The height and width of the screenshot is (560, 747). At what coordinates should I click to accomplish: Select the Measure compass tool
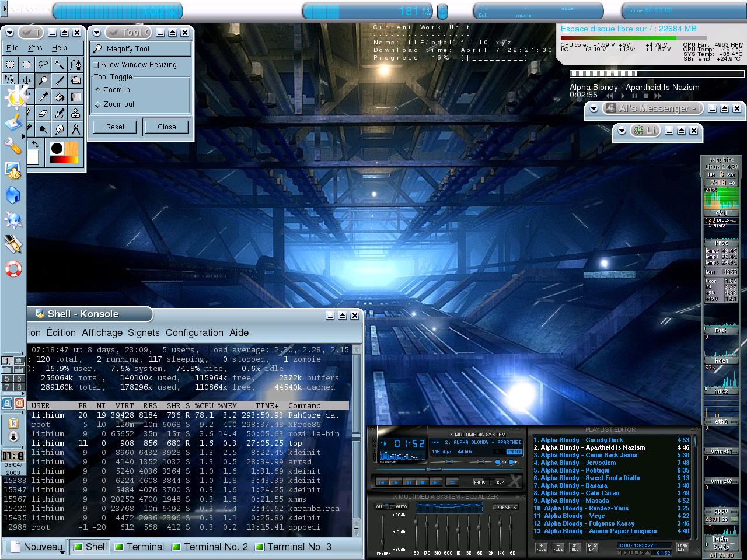pos(75,129)
